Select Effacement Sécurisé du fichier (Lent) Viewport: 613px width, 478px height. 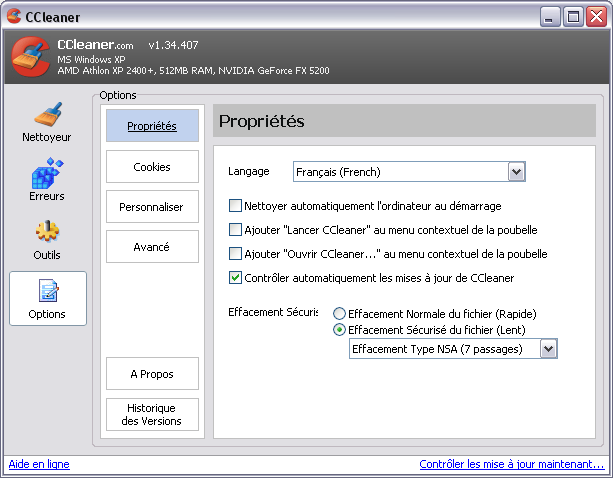(x=340, y=330)
